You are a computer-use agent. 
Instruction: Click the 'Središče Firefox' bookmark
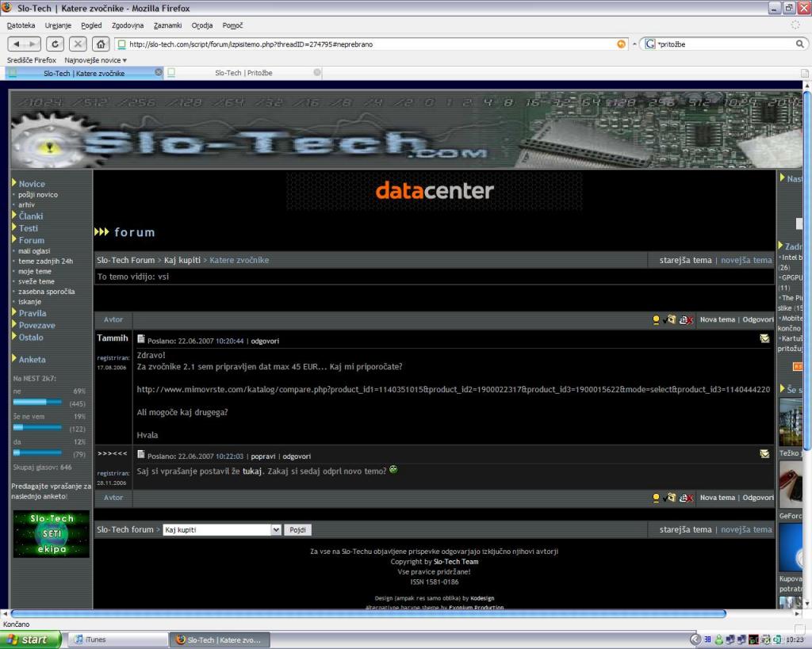pos(31,60)
